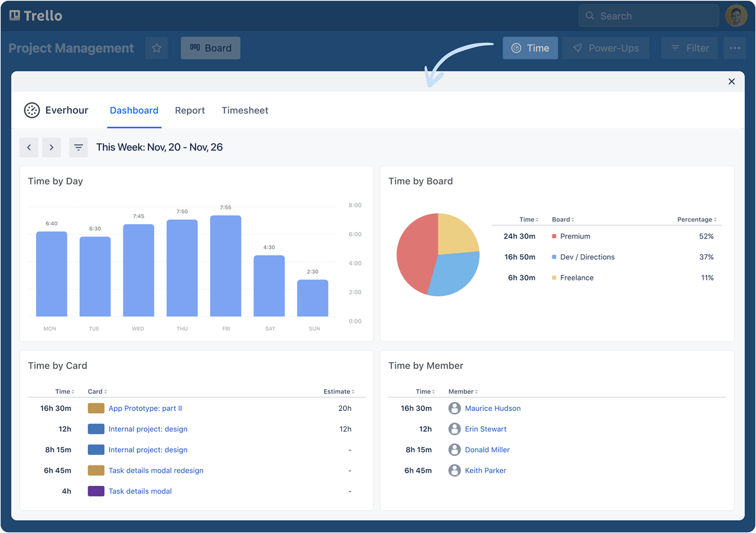The width and height of the screenshot is (756, 533).
Task: Click Maurice Hudson's avatar icon
Action: 455,408
